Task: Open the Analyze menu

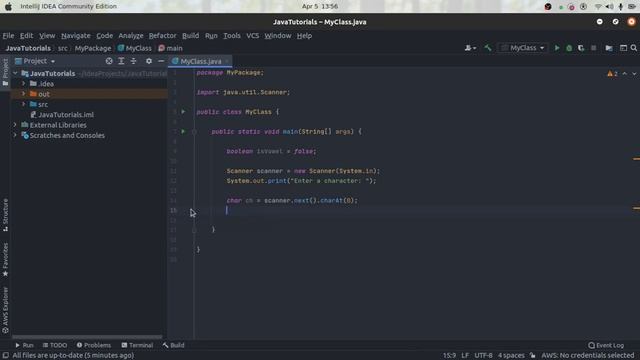Action: click(131, 36)
